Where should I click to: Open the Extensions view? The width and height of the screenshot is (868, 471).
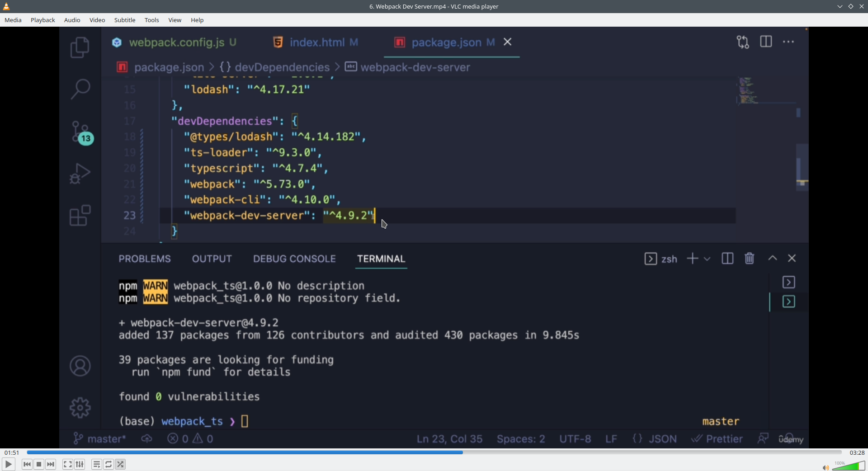pyautogui.click(x=80, y=215)
